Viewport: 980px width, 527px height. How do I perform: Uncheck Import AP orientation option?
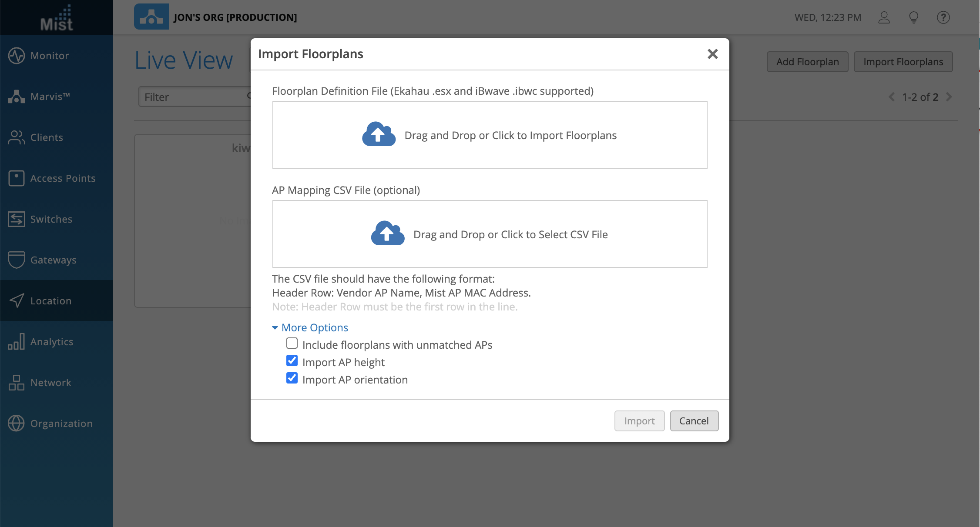tap(292, 378)
